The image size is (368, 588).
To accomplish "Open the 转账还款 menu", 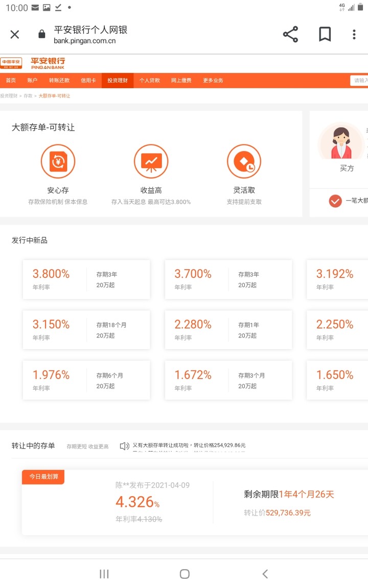I will (59, 80).
